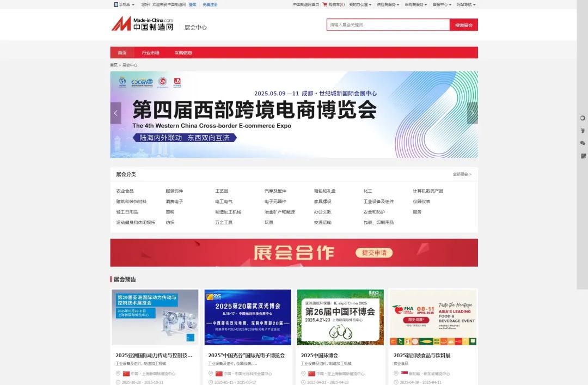Viewport: 588px width, 385px height.
Task: Open the 仪器仪表 category
Action: click(421, 201)
